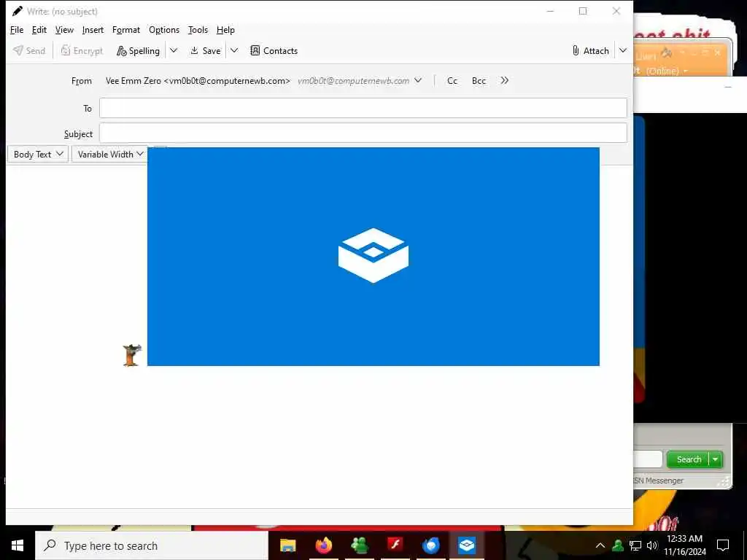Screen dimensions: 747x560
Task: Save the message draft
Action: click(205, 50)
